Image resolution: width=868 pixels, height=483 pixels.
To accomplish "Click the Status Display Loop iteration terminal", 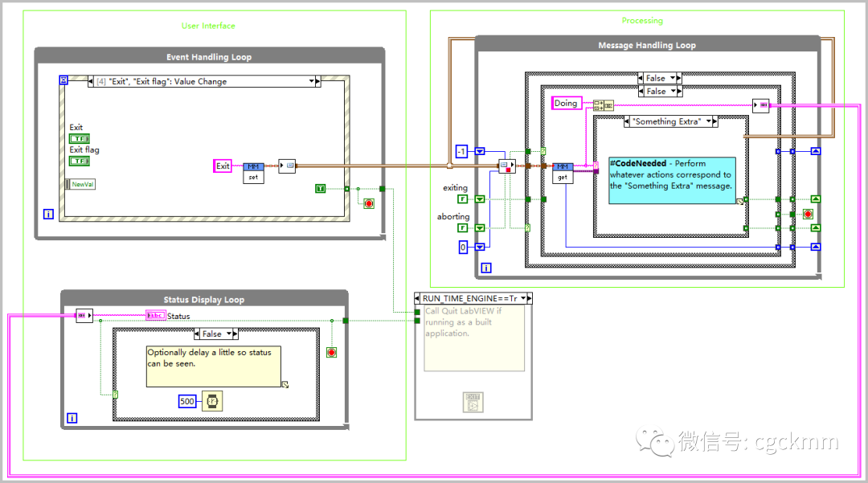I will point(72,418).
